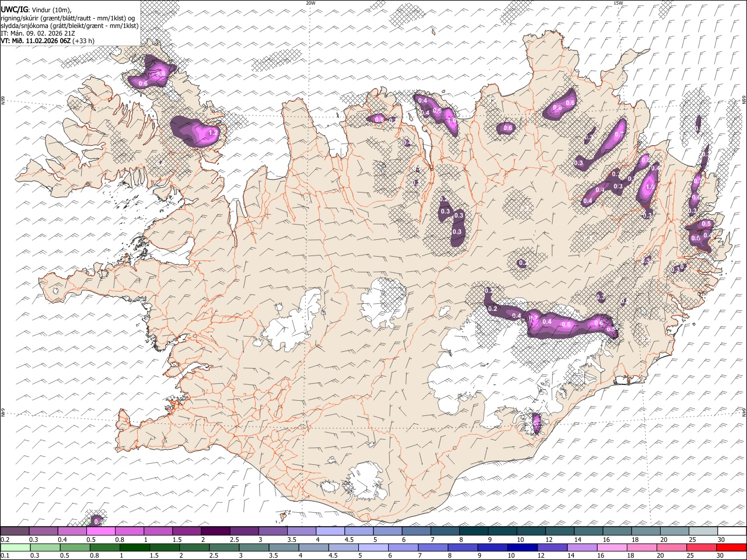
Task: Click upper legend swatch between 20 and 25
Action: coord(675,531)
